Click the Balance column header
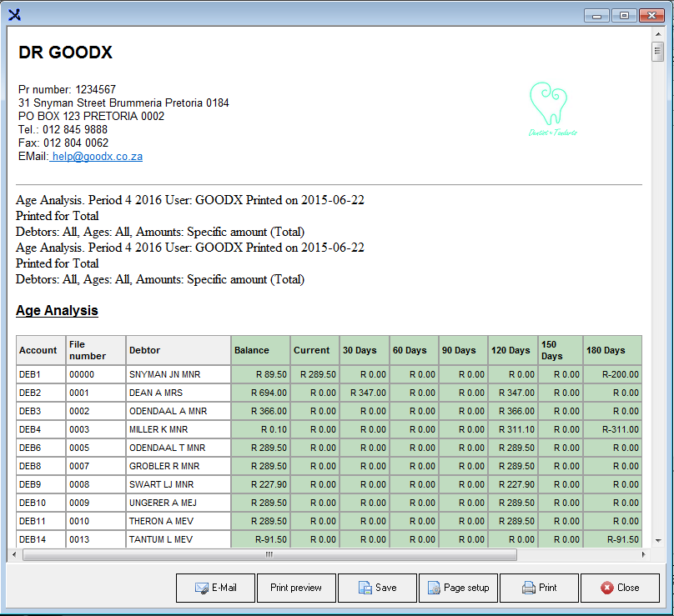The height and width of the screenshot is (616, 674). (259, 350)
